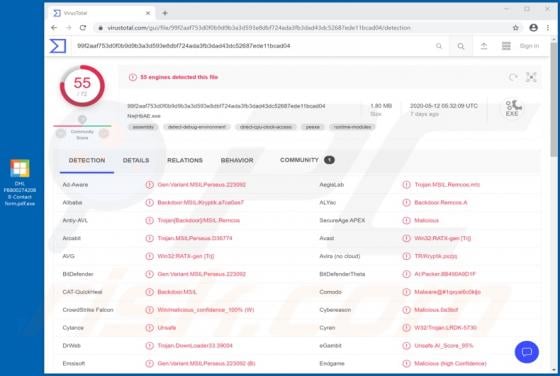Click community score downvote icon

[61, 133]
